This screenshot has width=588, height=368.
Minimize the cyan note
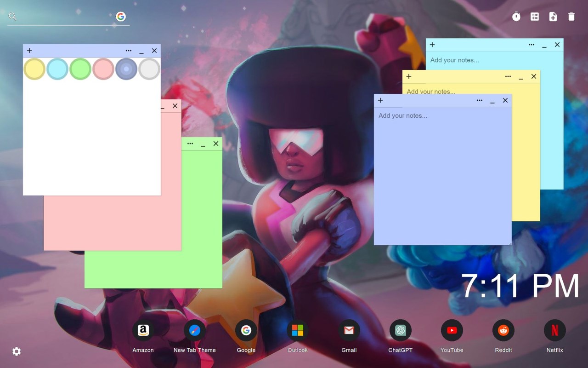click(x=544, y=46)
